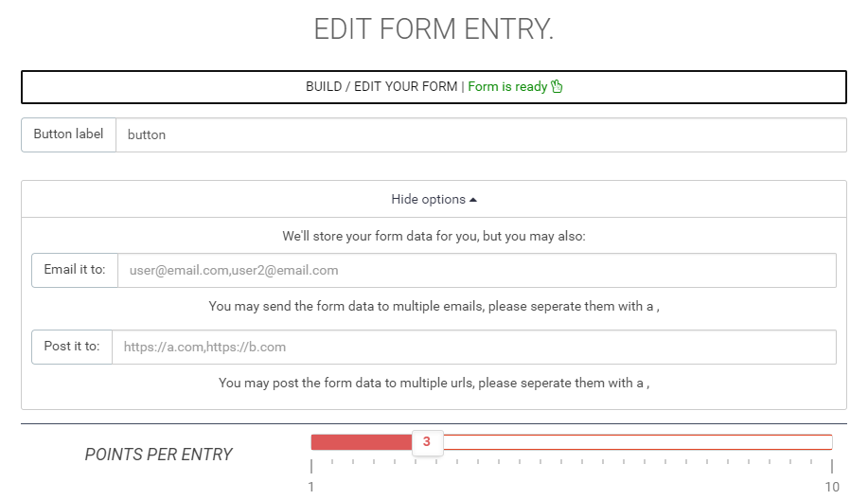
Task: Click the multiple urls help text
Action: pyautogui.click(x=434, y=384)
